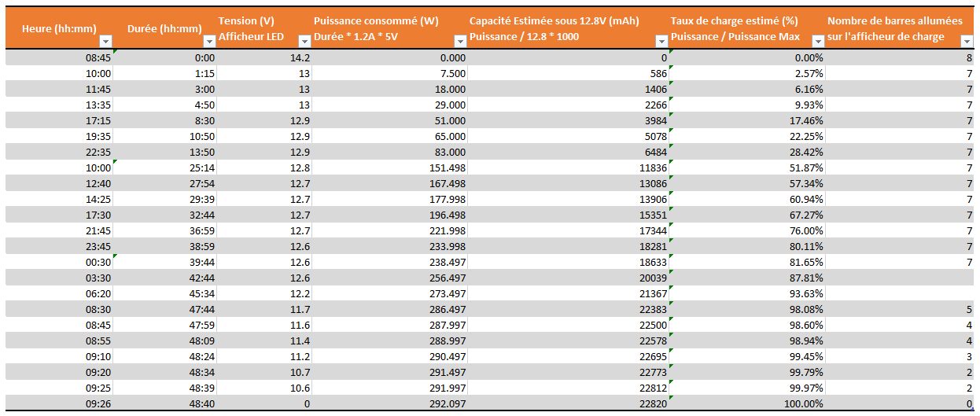980x416 pixels.
Task: Select the power cell showing 7.500
Action: [390, 73]
